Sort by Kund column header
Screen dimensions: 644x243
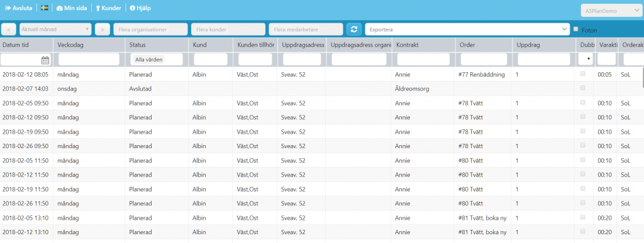[210, 45]
